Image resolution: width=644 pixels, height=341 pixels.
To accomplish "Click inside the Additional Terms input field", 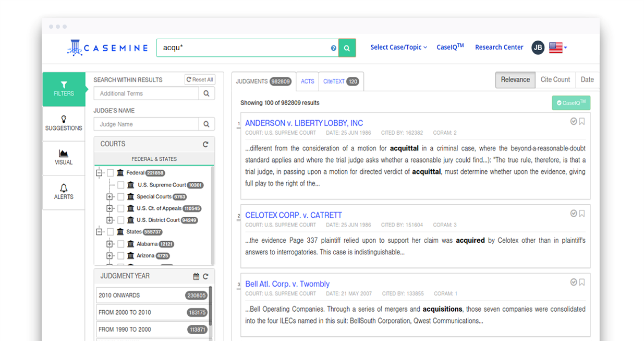I will click(x=146, y=93).
